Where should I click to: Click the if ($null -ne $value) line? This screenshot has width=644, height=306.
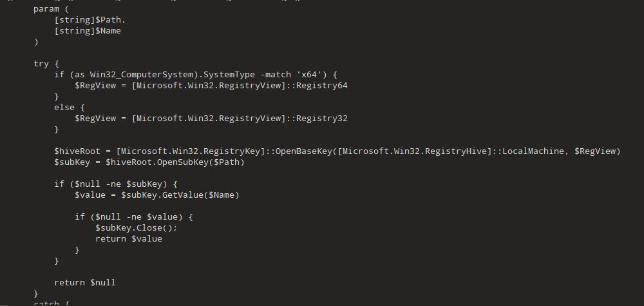click(133, 217)
